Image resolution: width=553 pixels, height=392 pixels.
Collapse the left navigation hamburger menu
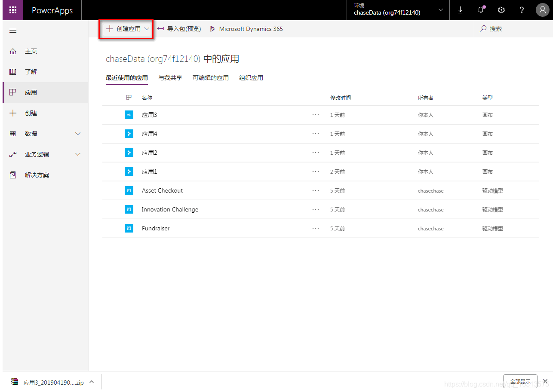tap(13, 31)
